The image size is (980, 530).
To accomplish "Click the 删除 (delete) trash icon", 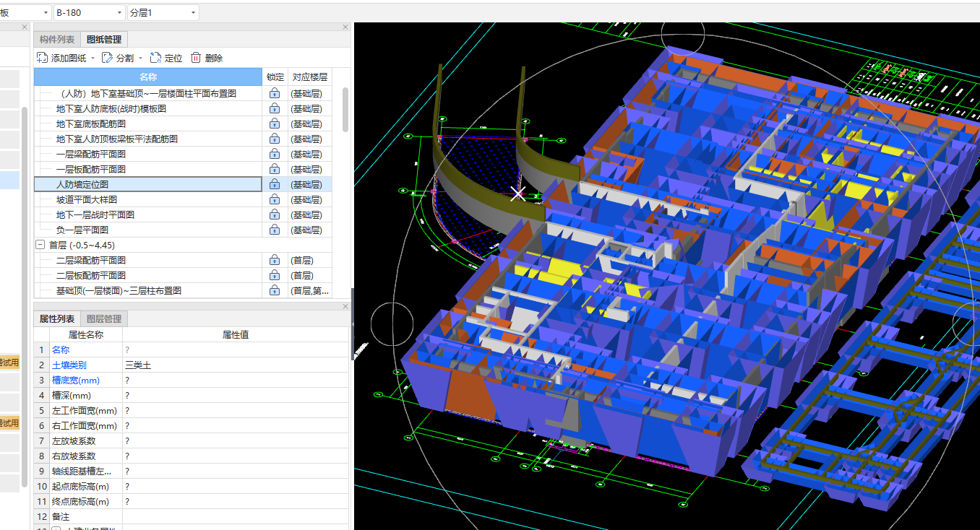I will pos(196,58).
